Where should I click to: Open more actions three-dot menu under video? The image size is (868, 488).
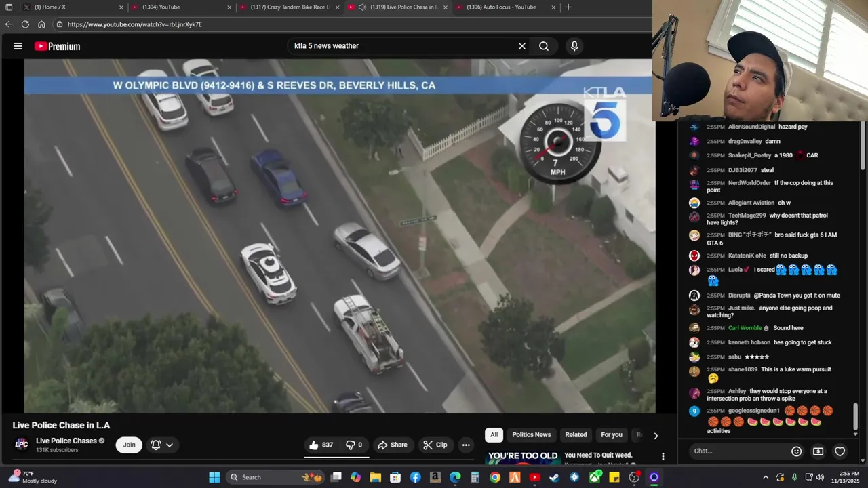pyautogui.click(x=466, y=445)
